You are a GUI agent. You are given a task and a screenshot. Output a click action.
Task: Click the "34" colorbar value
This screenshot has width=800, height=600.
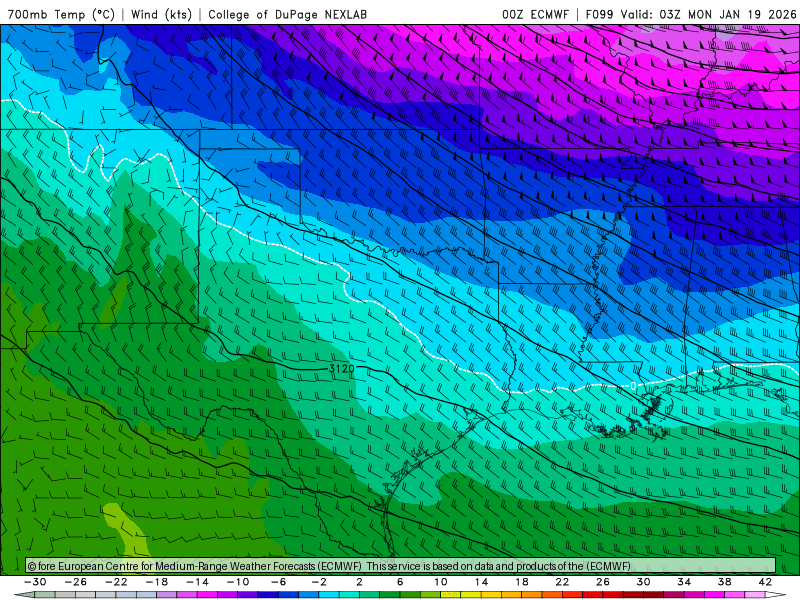684,582
